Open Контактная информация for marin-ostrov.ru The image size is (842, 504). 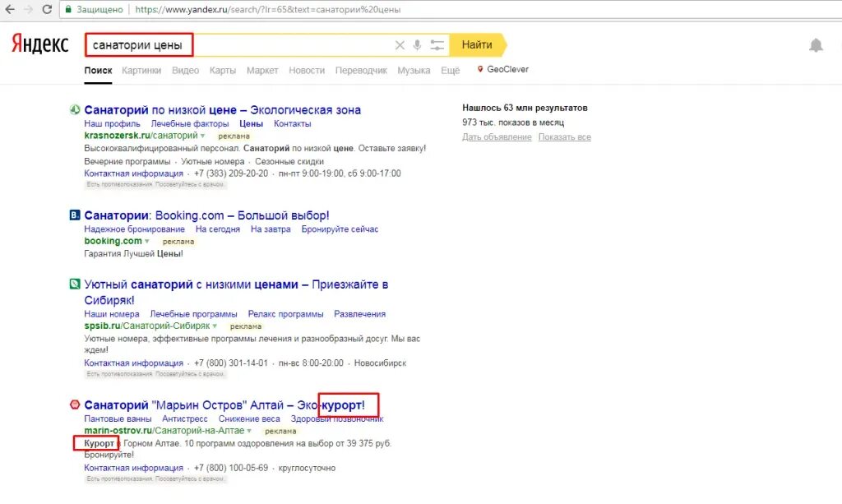pyautogui.click(x=134, y=468)
